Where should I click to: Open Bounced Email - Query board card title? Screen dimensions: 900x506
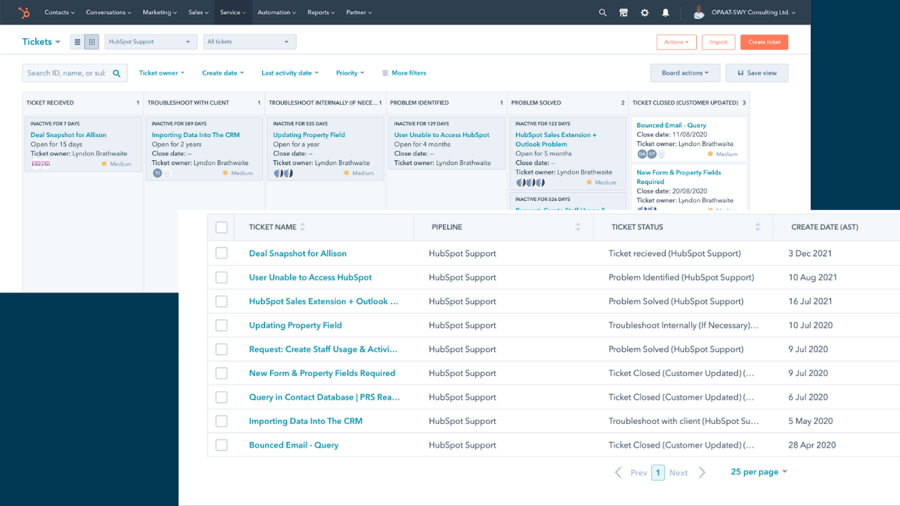(x=671, y=125)
